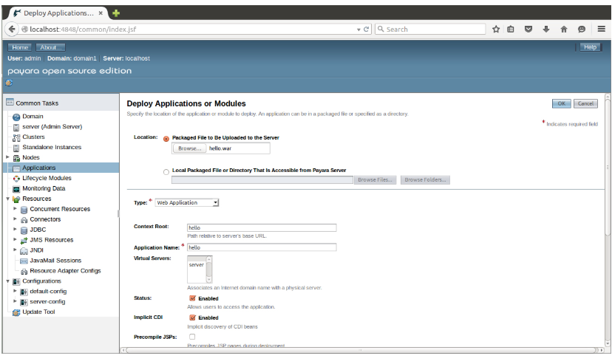Click the Lifecycle Modules icon
Viewport: 612px width, 364px height.
point(16,179)
